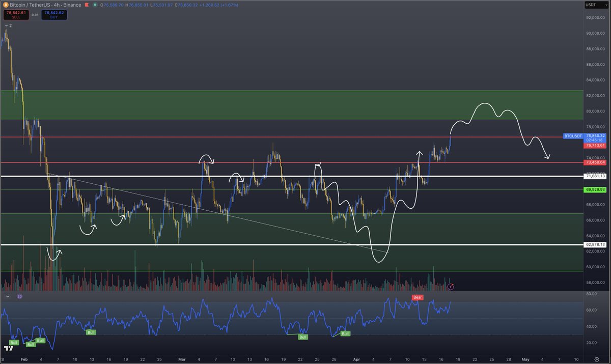
Task: Click the green 69,929.93 price level label
Action: tap(595, 189)
